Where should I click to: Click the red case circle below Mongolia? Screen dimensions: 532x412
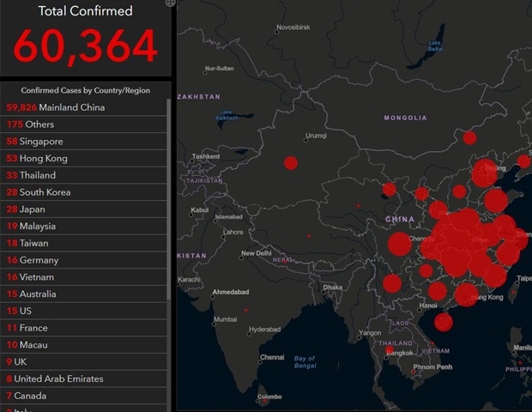tap(469, 137)
